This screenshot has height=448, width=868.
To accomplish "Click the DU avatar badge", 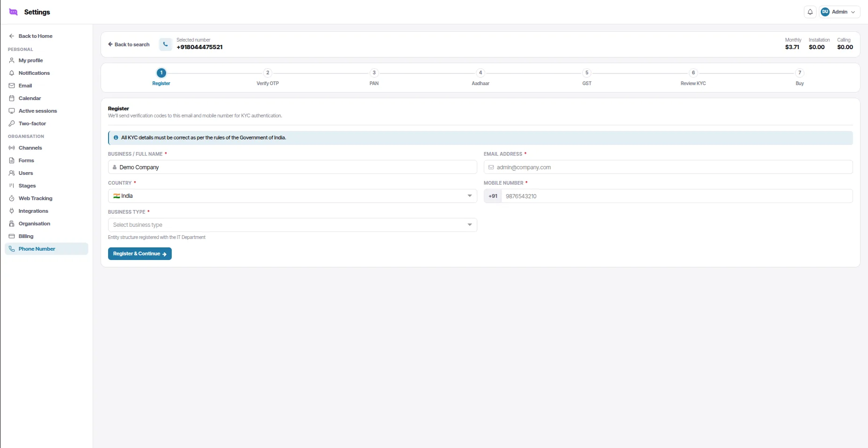I will tap(825, 12).
